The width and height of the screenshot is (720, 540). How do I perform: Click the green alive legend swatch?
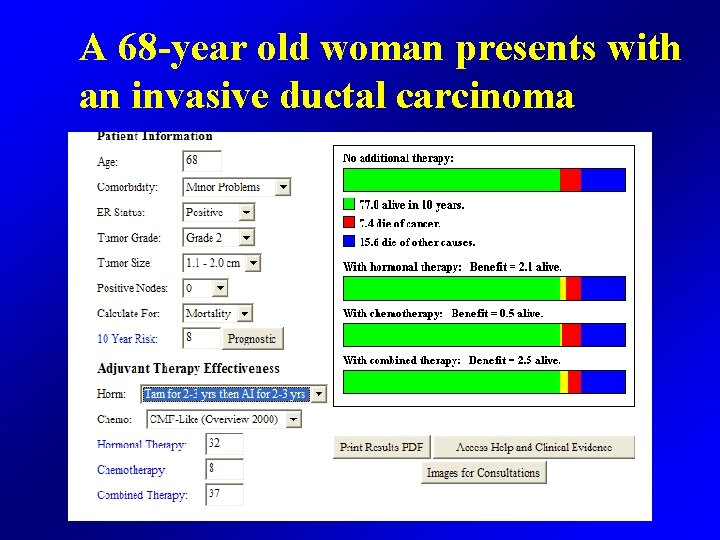click(349, 204)
